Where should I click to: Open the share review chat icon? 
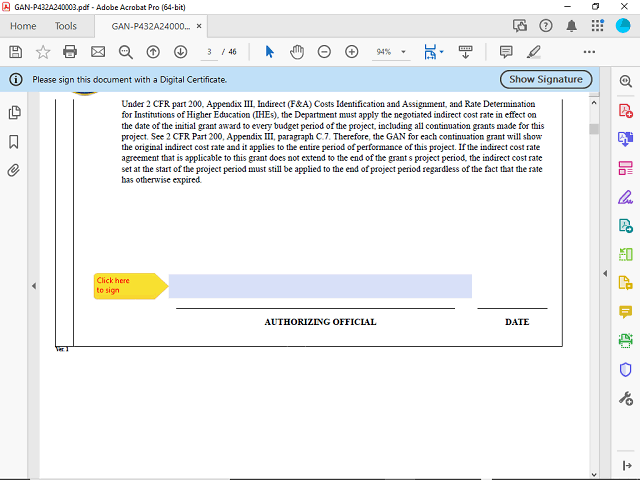click(x=520, y=26)
